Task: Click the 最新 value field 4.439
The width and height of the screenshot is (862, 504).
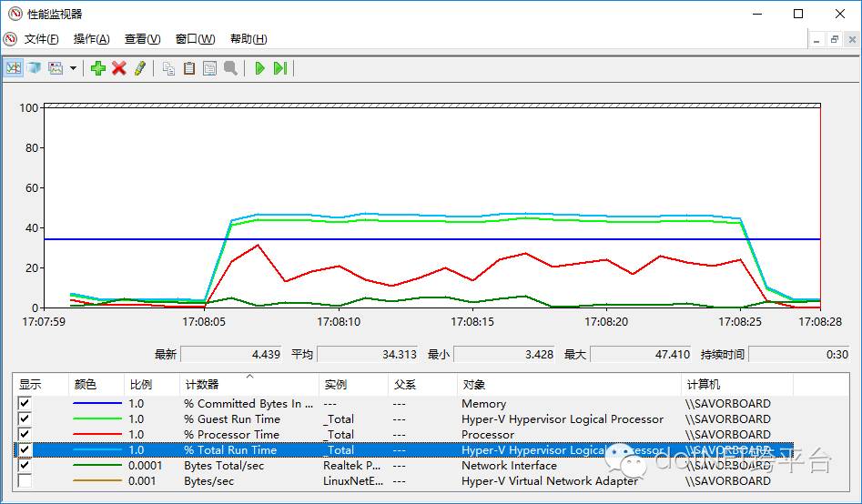Action: (231, 355)
